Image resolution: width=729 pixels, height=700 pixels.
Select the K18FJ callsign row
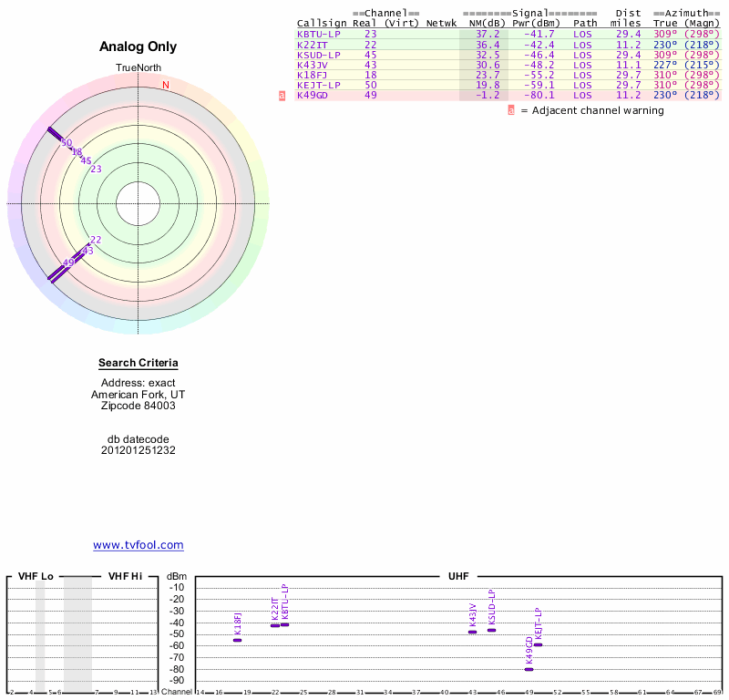pyautogui.click(x=508, y=75)
